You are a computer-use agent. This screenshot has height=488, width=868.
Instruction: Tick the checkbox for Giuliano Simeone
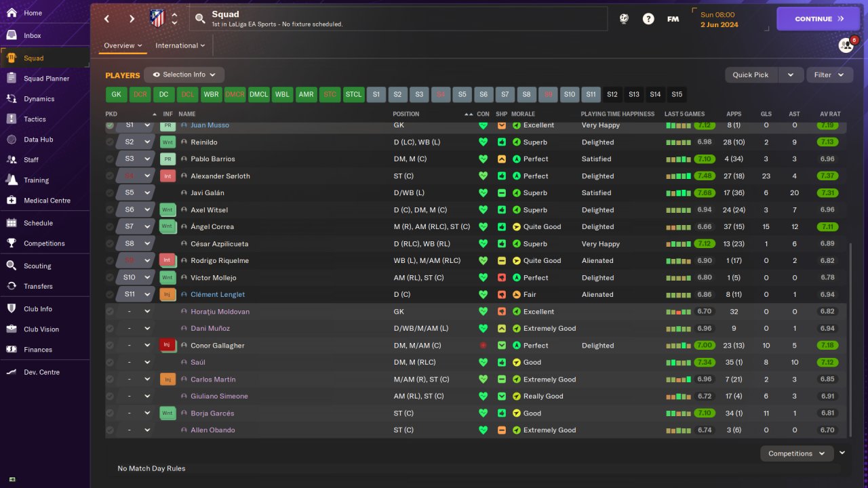(x=110, y=396)
